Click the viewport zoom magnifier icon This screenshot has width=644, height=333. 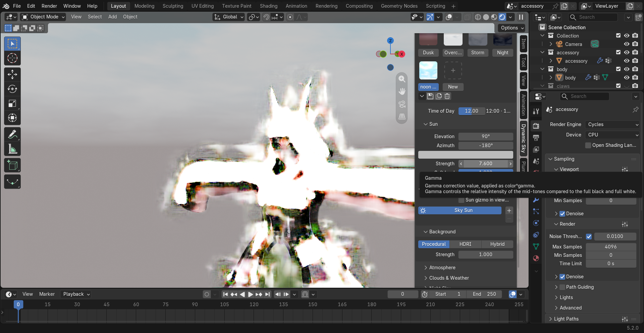(402, 79)
